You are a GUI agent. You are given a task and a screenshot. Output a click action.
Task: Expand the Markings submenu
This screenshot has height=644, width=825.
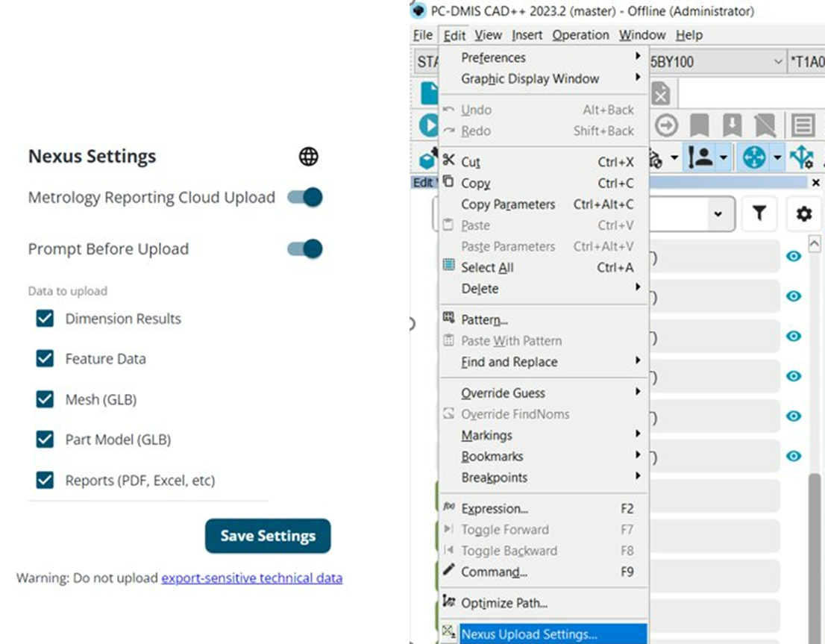[x=543, y=435]
